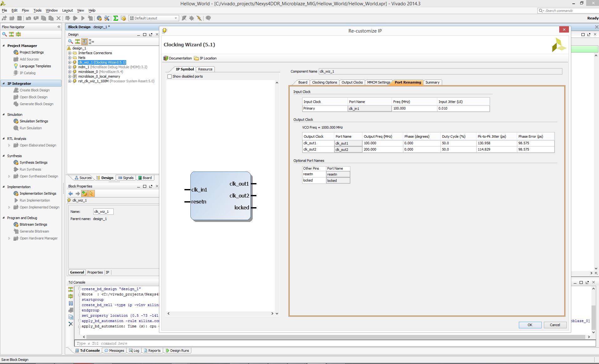The image size is (599, 364).
Task: Click the Tcl command input field
Action: 335,343
